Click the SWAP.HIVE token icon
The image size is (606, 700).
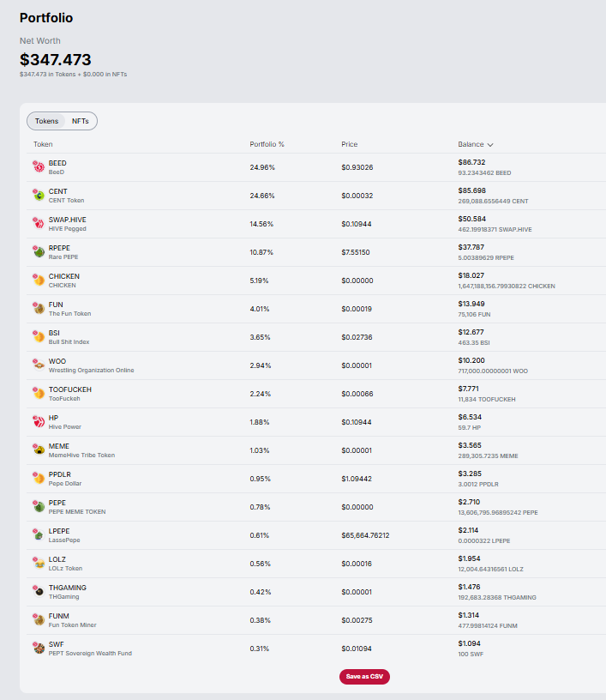point(39,224)
